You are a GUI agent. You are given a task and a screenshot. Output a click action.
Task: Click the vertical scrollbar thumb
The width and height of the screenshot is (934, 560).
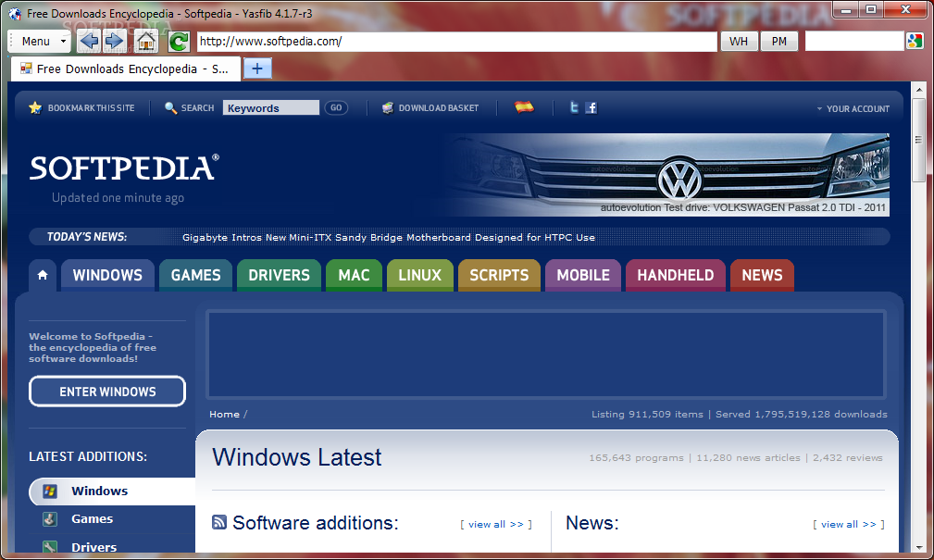coord(918,140)
